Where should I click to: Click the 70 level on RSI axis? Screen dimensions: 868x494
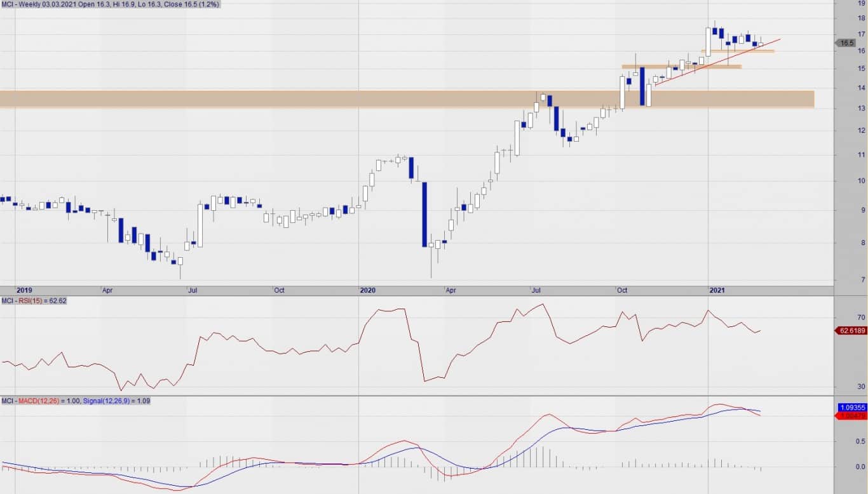tap(860, 317)
